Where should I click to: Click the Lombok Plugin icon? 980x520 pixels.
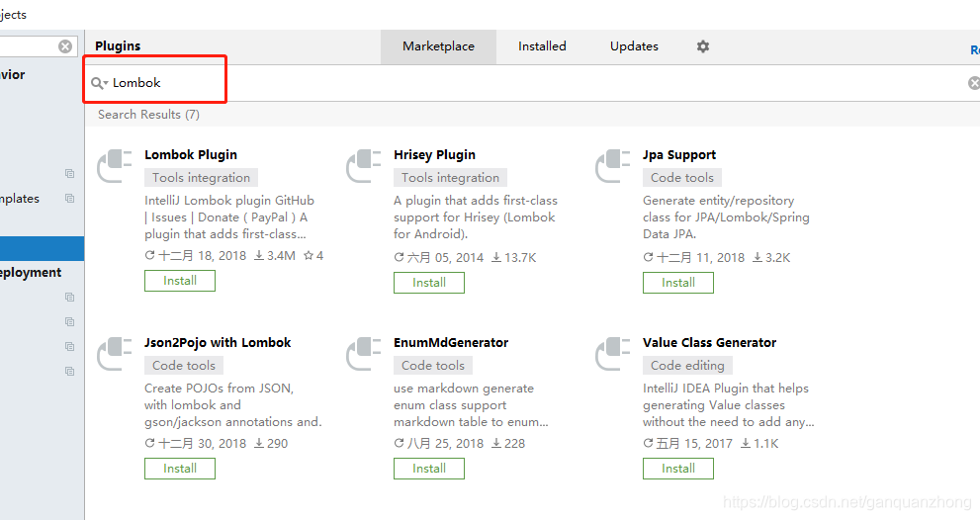click(115, 166)
